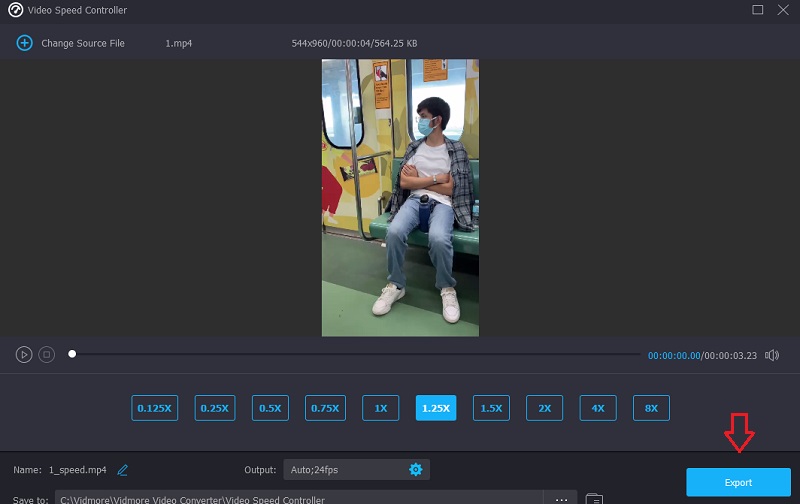Image resolution: width=800 pixels, height=504 pixels.
Task: Click the Export button
Action: [738, 482]
